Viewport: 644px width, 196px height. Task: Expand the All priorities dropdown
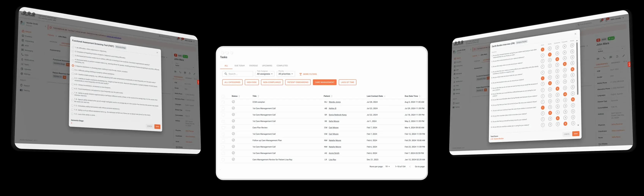[285, 74]
